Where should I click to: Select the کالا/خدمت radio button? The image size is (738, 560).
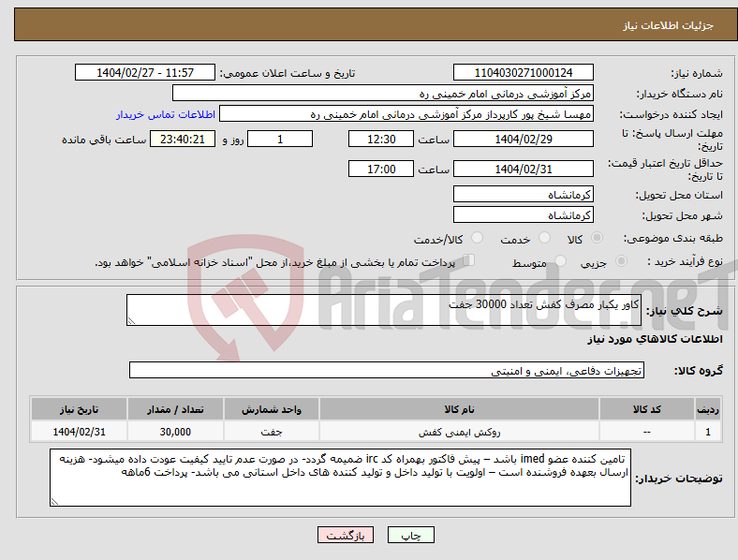(478, 238)
